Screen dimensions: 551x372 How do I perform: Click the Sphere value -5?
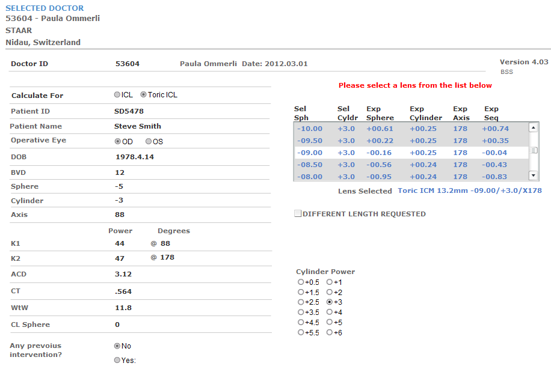pos(119,186)
